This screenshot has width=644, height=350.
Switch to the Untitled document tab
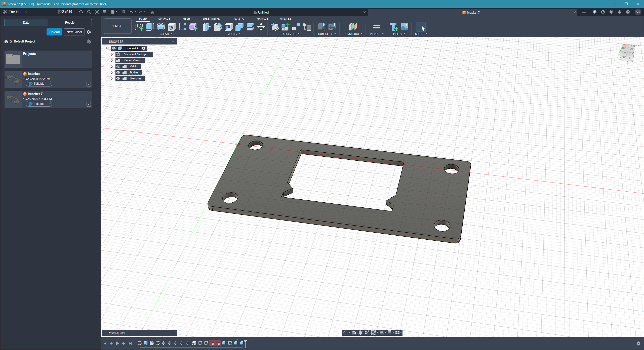[263, 12]
